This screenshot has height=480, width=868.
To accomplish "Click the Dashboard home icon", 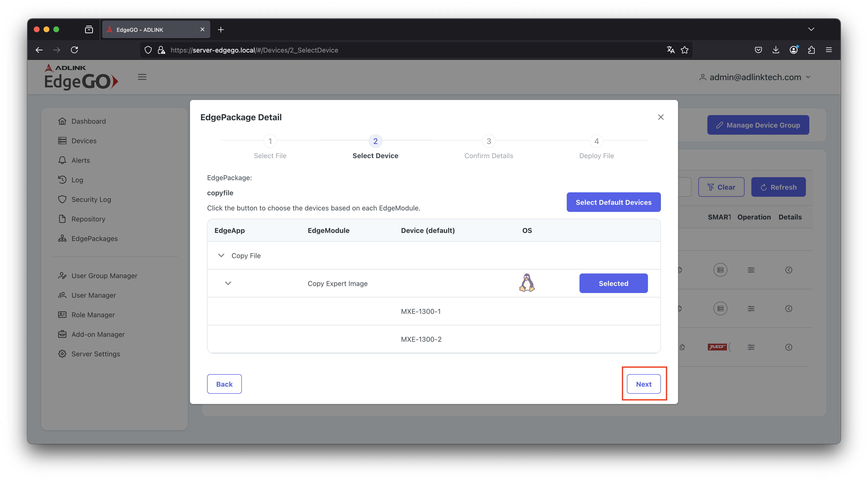I will point(62,121).
